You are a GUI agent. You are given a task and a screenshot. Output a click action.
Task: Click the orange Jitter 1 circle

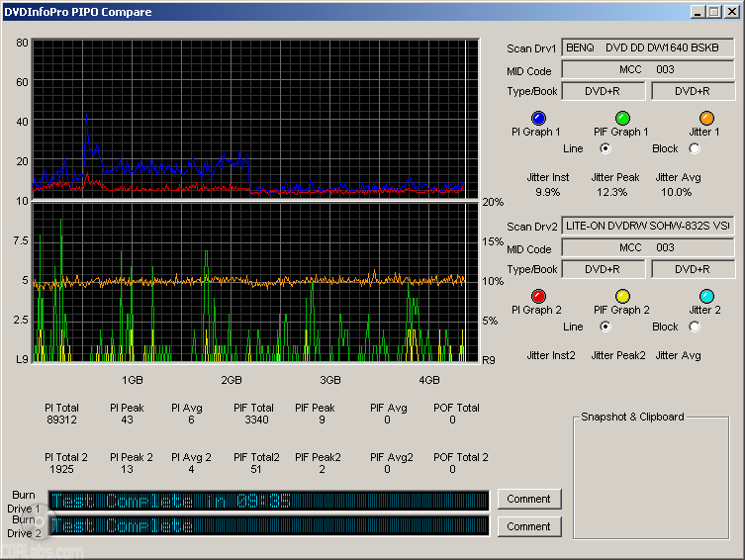point(706,119)
